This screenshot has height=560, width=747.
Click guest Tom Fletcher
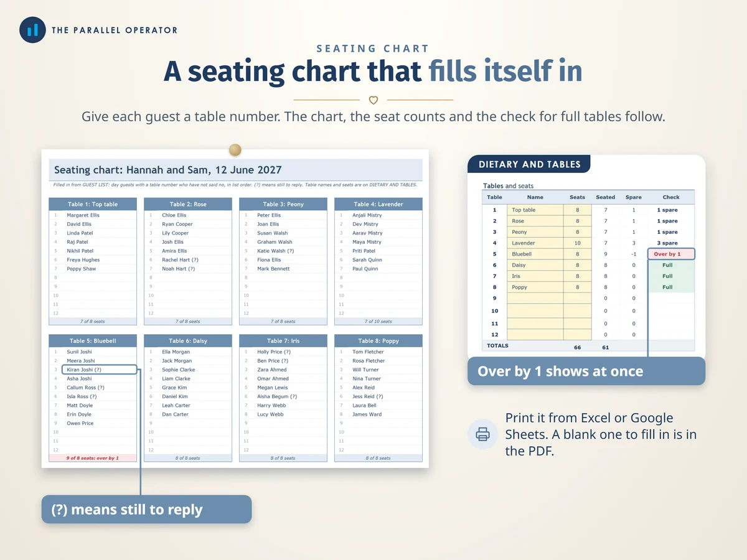369,352
